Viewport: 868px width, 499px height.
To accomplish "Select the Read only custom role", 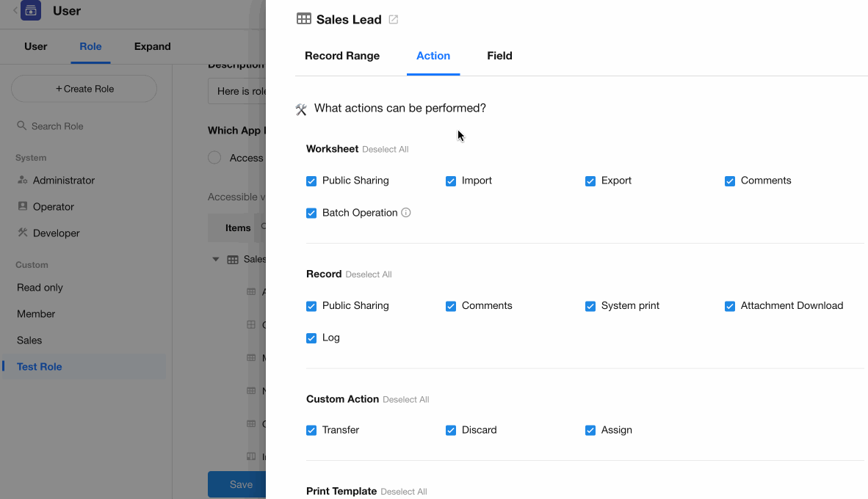I will point(40,288).
